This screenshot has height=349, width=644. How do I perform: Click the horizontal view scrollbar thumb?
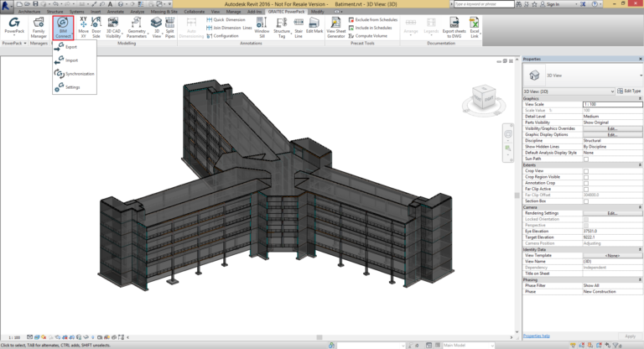319,337
